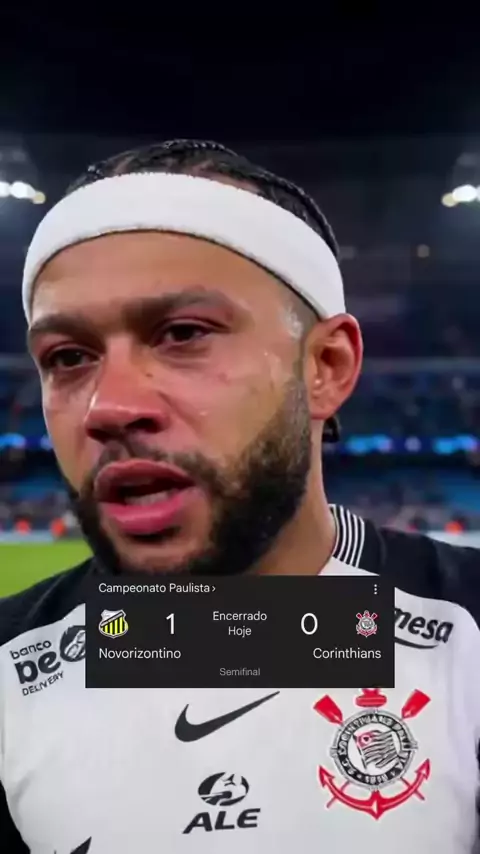
Task: Open the three-dot menu on score card
Action: coord(375,589)
